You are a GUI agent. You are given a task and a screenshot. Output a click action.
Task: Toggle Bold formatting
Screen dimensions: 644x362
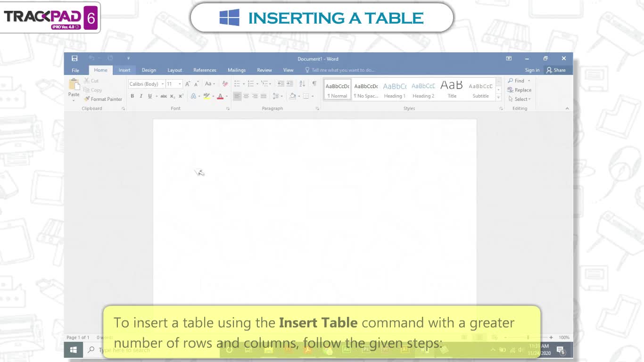[x=132, y=96]
